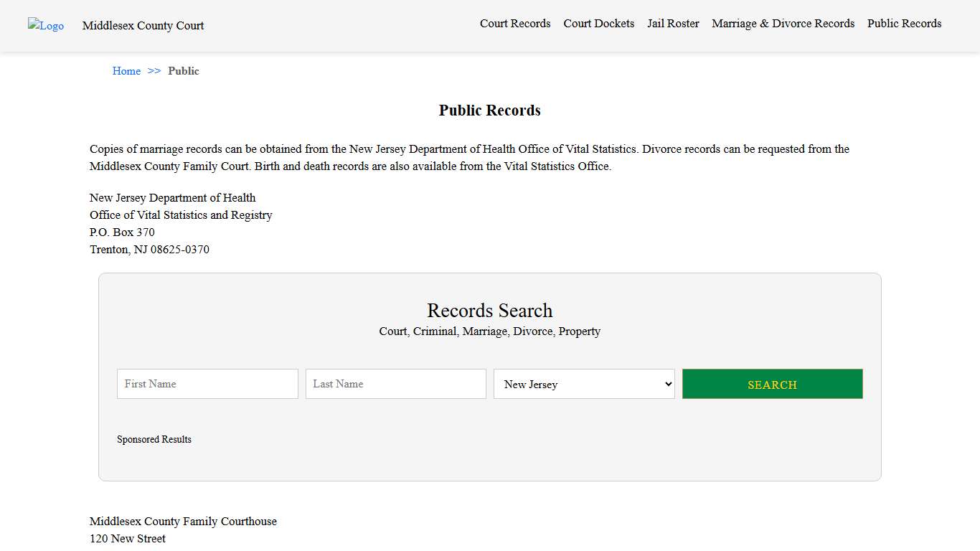
Task: Click the site Logo icon
Action: (x=45, y=26)
